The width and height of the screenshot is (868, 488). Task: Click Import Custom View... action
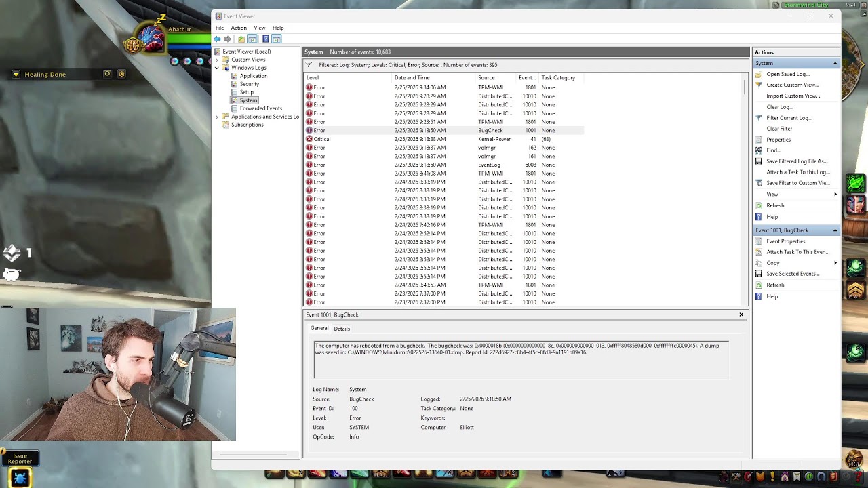793,96
